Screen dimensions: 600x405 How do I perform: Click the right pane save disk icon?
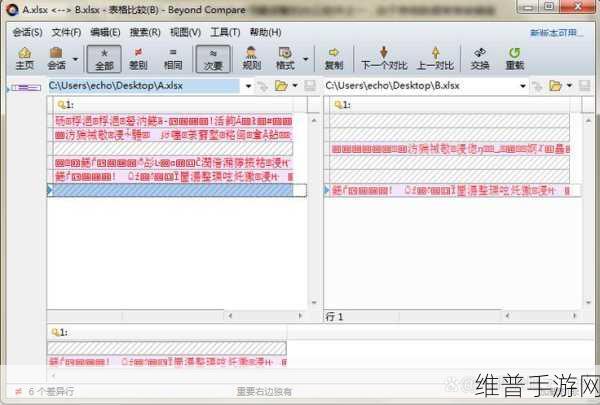584,86
